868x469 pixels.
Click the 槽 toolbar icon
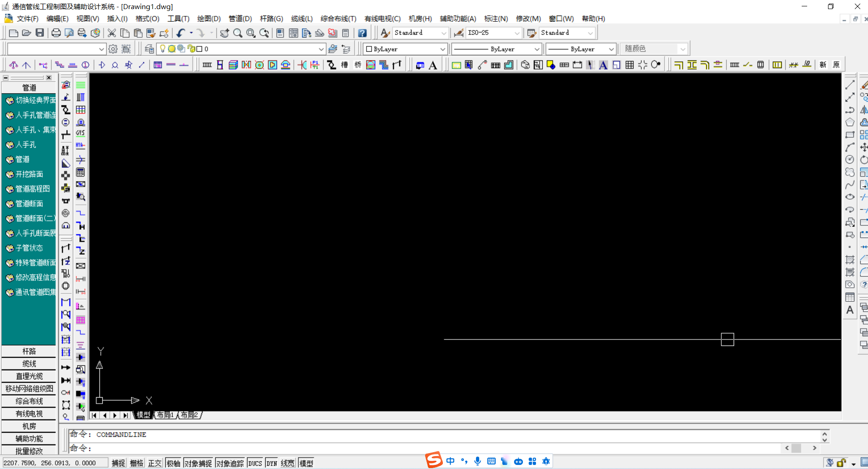(345, 65)
